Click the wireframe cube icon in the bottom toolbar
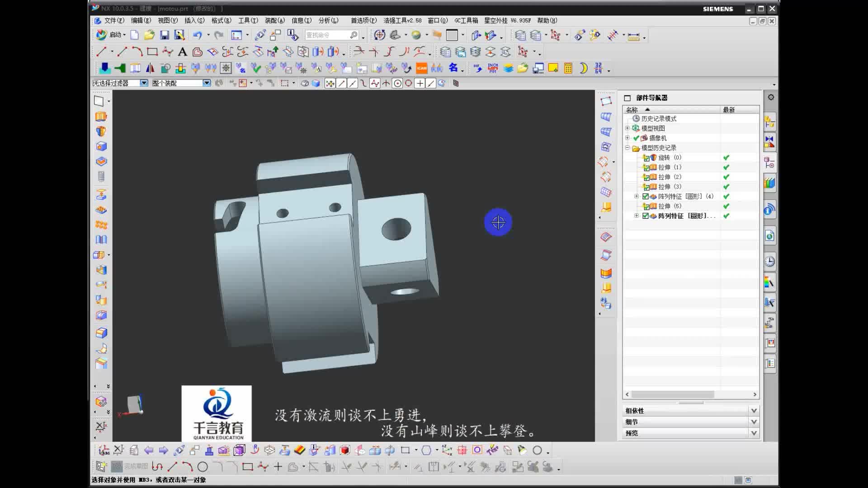This screenshot has height=488, width=868. 240,450
